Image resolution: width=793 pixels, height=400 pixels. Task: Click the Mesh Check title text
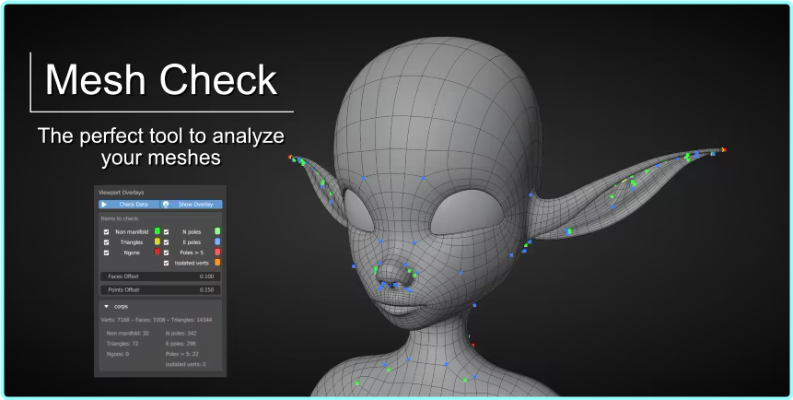point(161,79)
